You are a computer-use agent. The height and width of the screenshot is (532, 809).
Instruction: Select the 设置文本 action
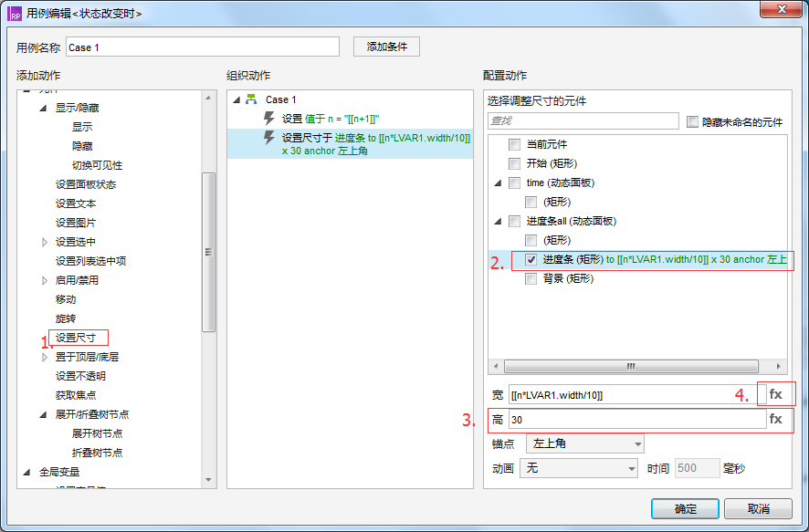76,203
